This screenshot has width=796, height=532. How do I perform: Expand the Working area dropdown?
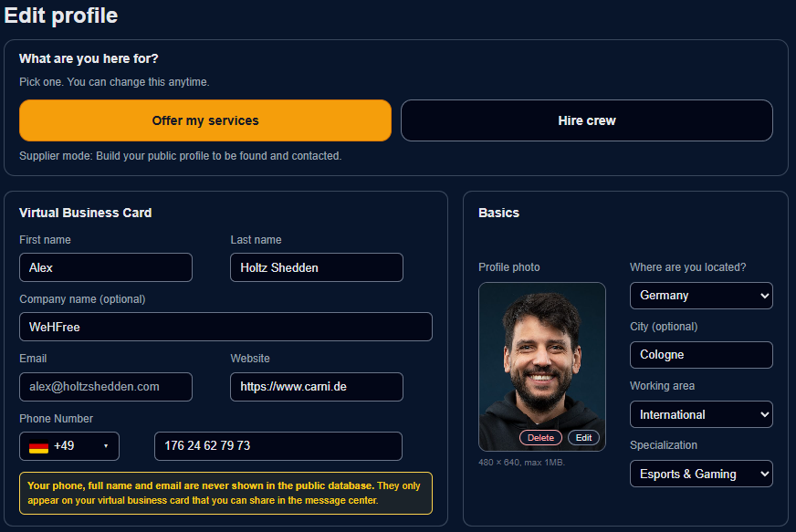[700, 414]
